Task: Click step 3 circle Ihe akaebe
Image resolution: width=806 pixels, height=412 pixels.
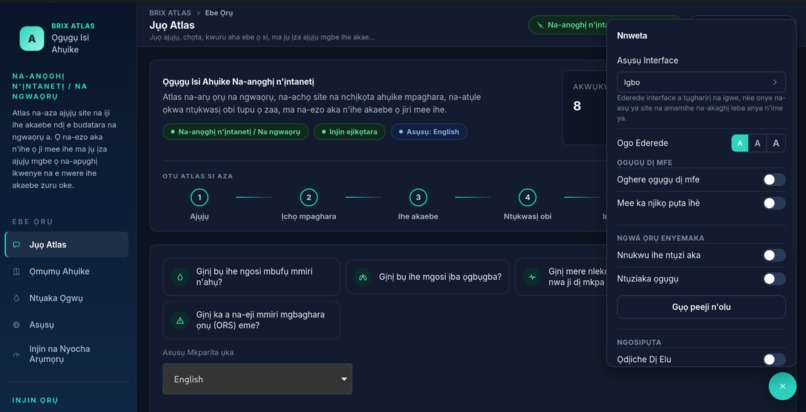Action: click(418, 197)
